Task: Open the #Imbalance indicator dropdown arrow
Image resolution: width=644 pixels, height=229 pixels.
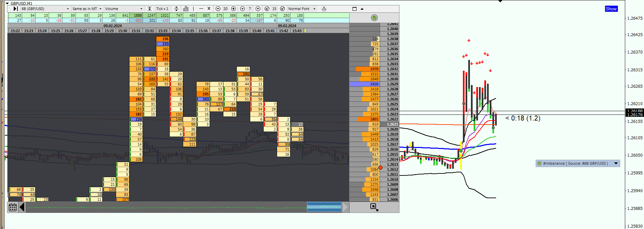Action: click(x=616, y=163)
